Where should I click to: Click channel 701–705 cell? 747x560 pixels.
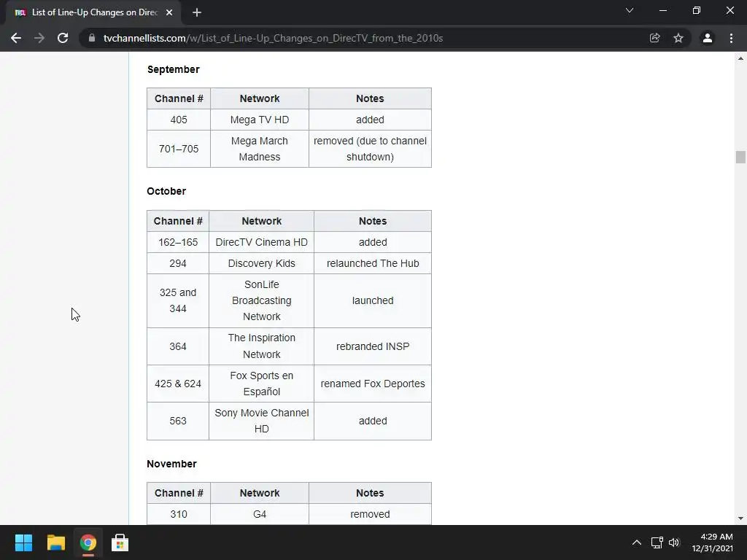(x=179, y=149)
